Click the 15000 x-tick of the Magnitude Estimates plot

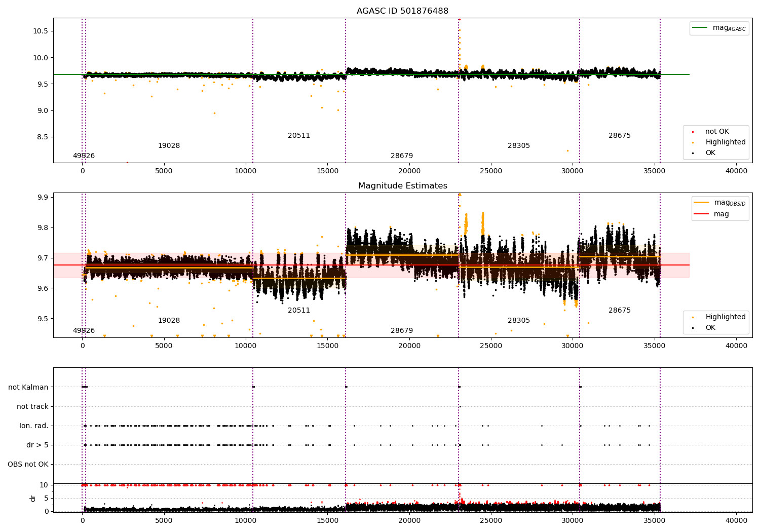click(328, 346)
